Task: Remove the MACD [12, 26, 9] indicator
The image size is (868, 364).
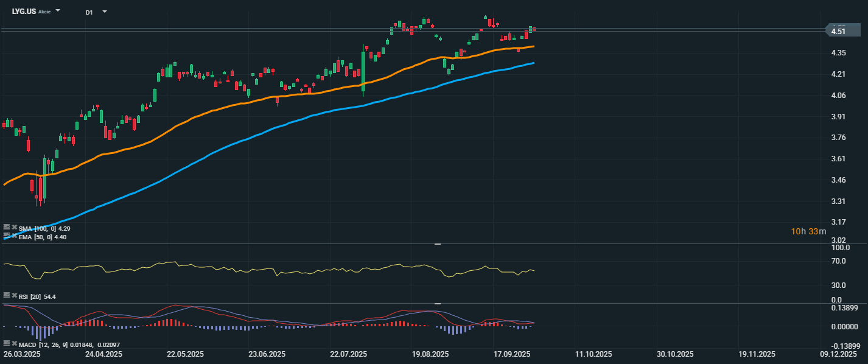Action: click(14, 343)
